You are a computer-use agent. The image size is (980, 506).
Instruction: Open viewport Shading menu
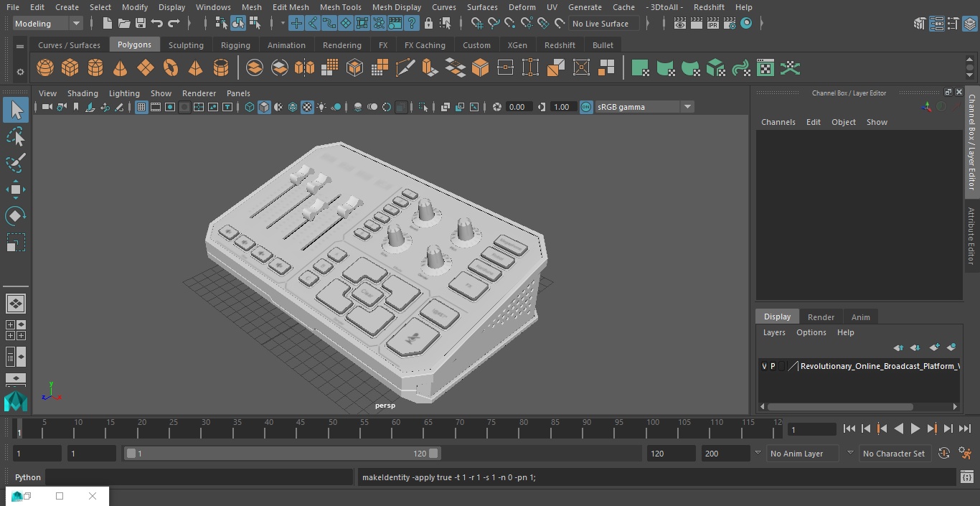coord(83,93)
